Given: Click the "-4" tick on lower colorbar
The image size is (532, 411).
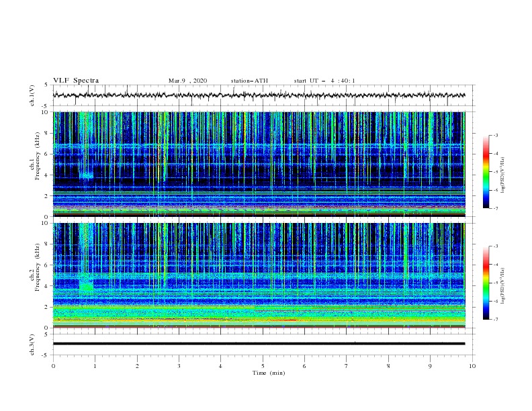Looking at the screenshot, I should 495,265.
